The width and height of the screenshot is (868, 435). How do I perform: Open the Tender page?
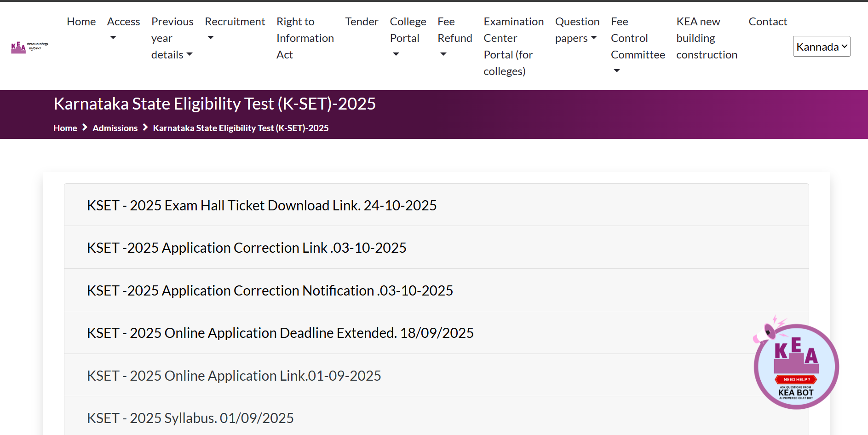click(362, 22)
